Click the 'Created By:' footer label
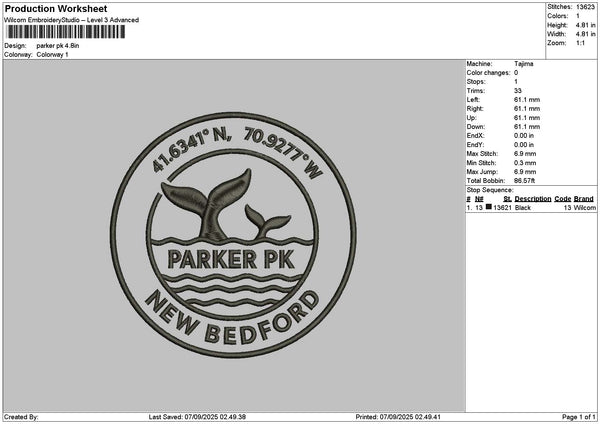 click(21, 417)
